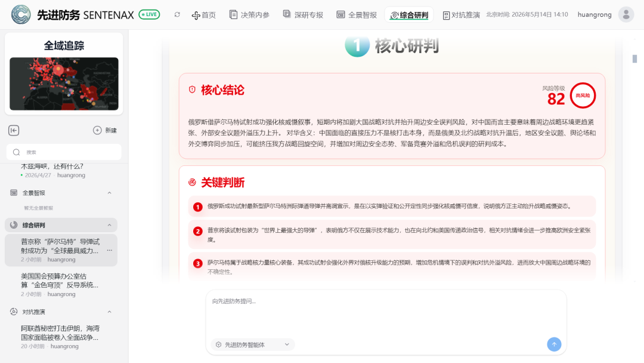Collapse the 全景智报 sidebar section
Viewport: 644px width, 363px height.
[x=109, y=193]
